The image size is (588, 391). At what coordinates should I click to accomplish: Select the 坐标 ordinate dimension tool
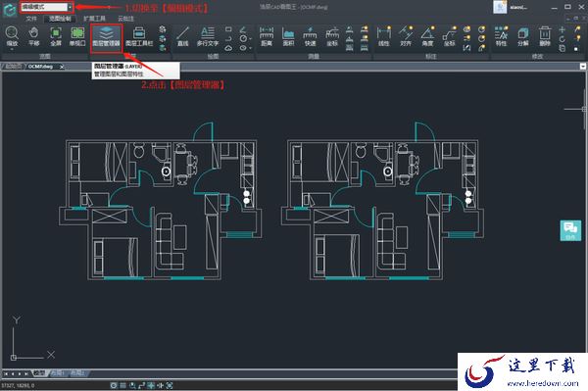449,36
